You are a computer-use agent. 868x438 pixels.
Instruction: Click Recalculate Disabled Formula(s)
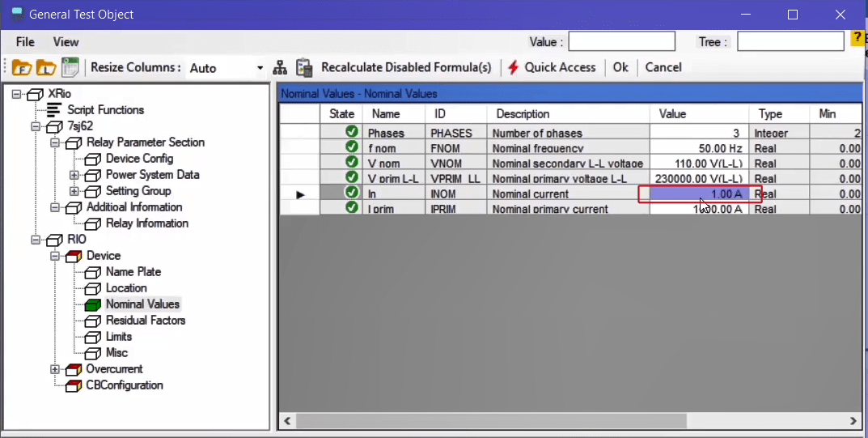coord(406,67)
